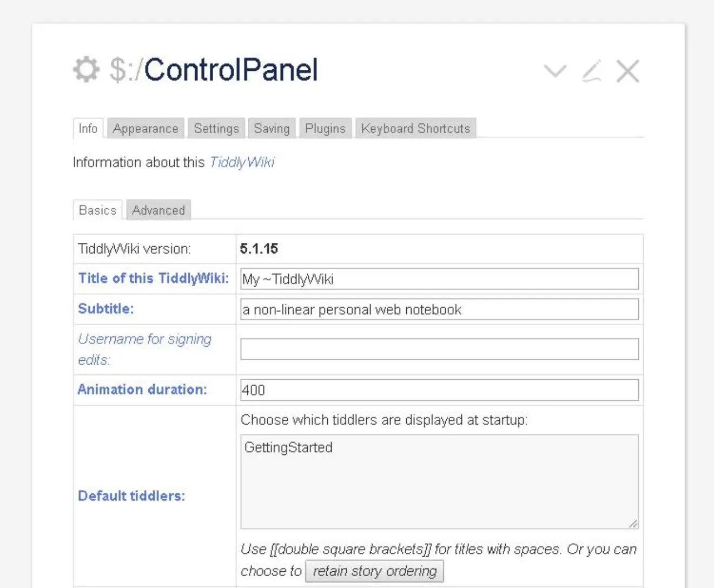The width and height of the screenshot is (714, 588).
Task: Open the Settings tab
Action: [216, 129]
